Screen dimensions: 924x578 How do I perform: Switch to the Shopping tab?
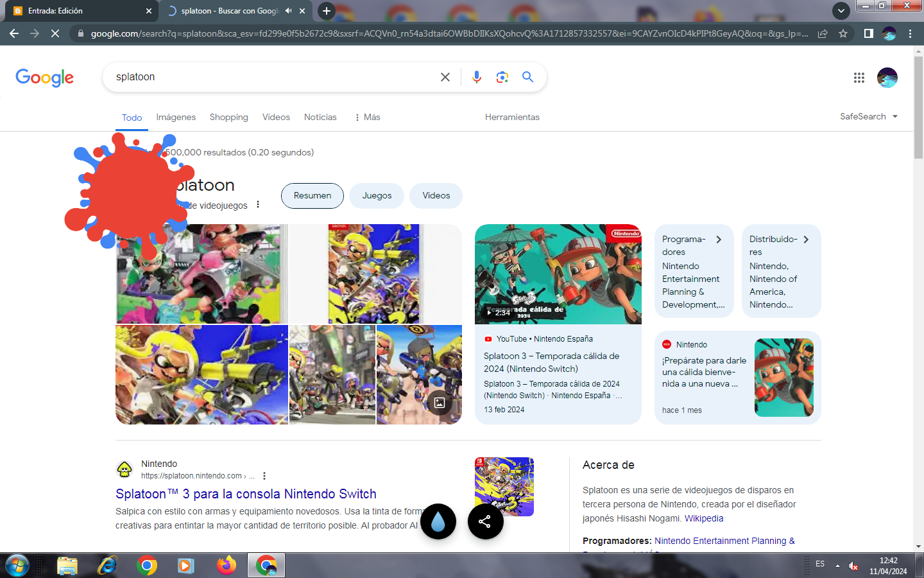(x=228, y=118)
